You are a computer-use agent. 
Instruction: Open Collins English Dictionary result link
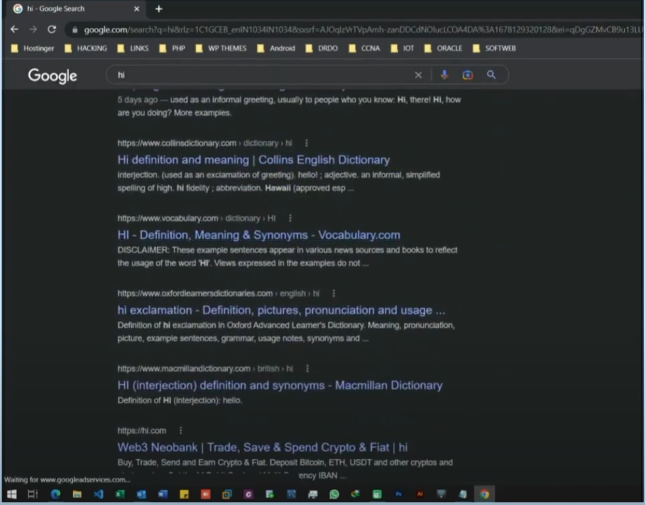coord(253,160)
